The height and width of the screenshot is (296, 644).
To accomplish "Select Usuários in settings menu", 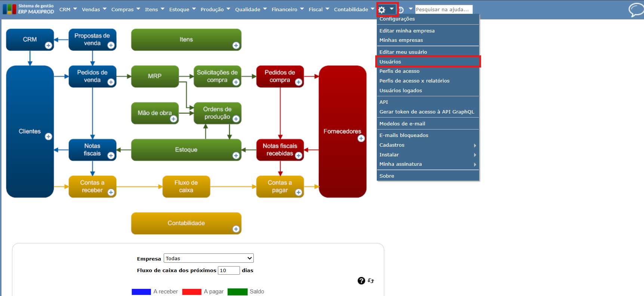I will point(428,62).
